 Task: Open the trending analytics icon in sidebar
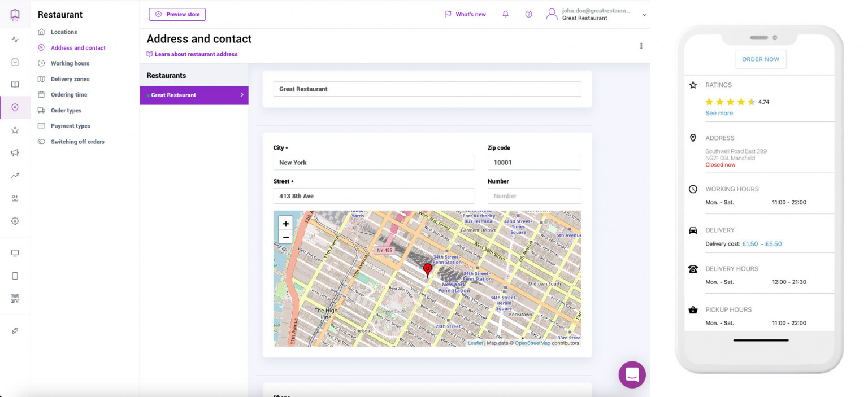coord(15,175)
